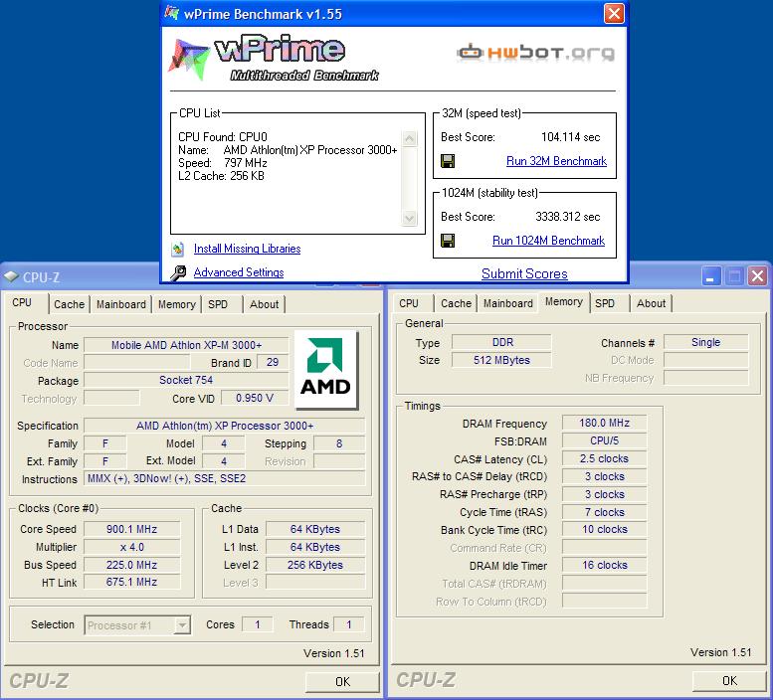Minimize the right CPU-Z window
Image resolution: width=773 pixels, height=700 pixels.
(710, 276)
